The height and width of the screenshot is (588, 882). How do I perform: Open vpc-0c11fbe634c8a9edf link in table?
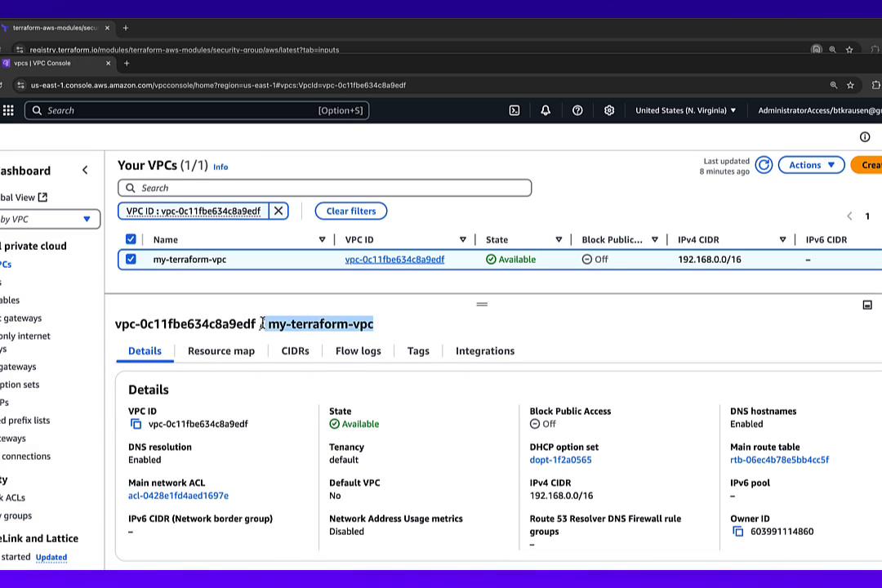tap(394, 260)
